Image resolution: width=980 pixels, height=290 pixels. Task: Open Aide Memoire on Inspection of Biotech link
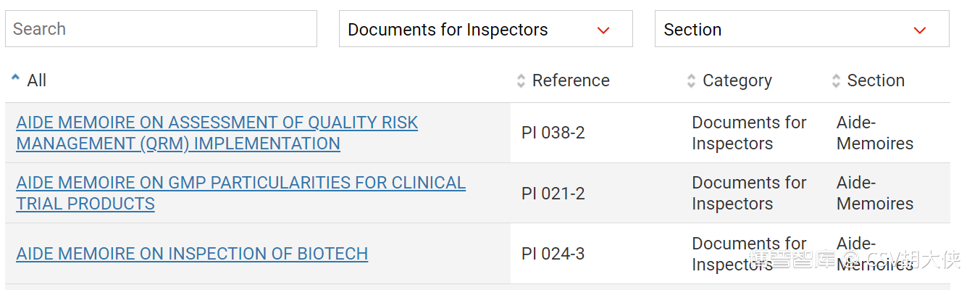tap(192, 254)
